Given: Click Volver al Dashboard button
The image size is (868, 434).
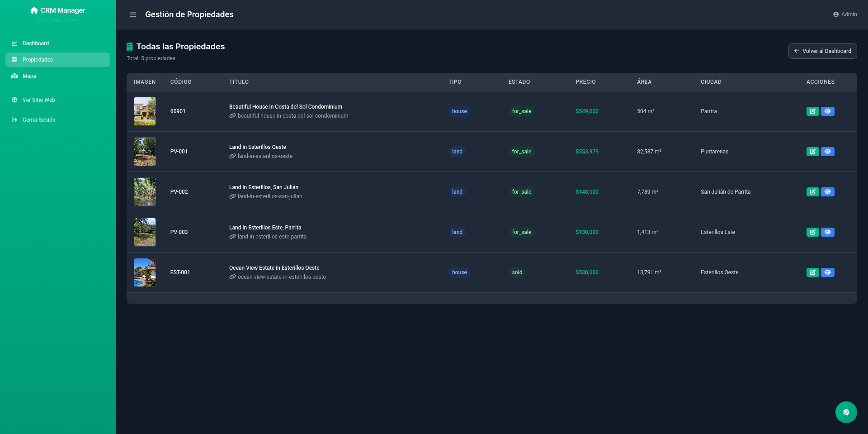Looking at the screenshot, I should [822, 51].
